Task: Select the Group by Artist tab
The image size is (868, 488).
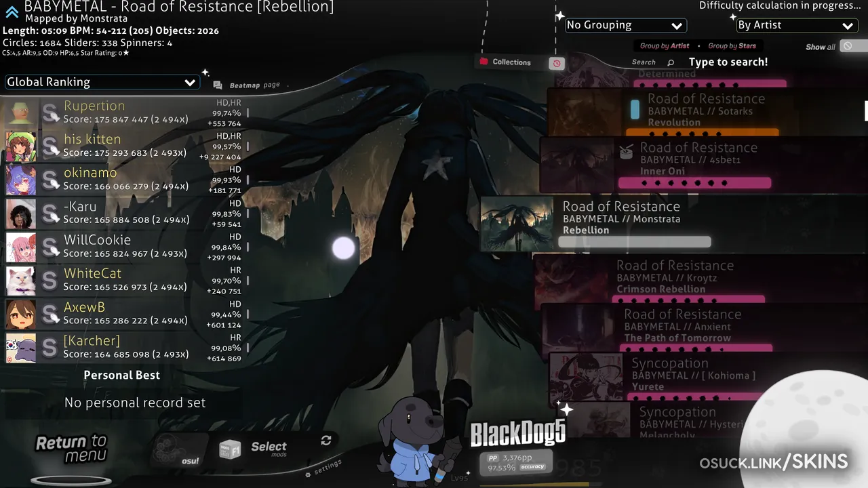Action: (x=664, y=46)
